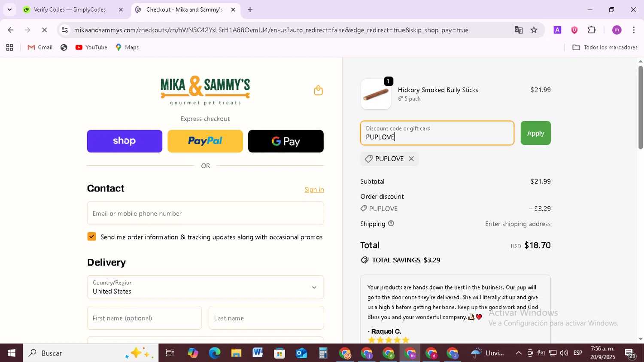
Task: Stop loading the page
Action: 44,30
